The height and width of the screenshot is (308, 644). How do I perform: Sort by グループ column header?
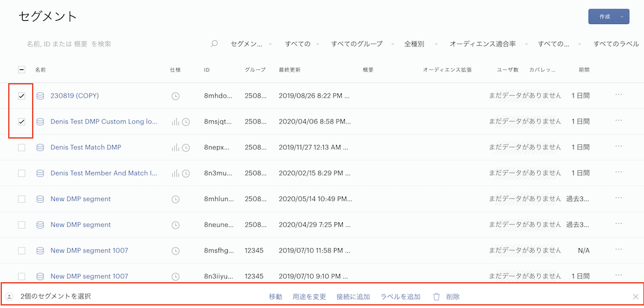255,70
